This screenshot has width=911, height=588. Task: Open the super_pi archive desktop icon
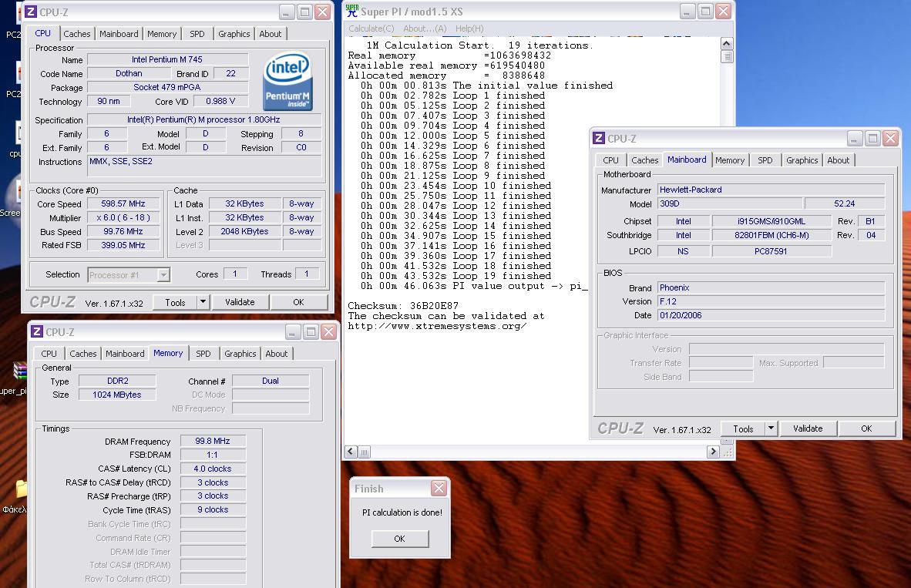[x=20, y=370]
